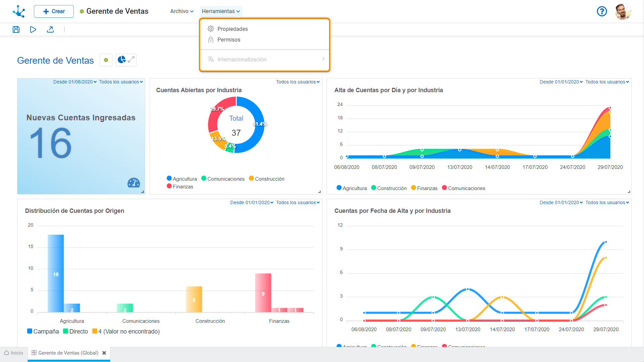Image resolution: width=644 pixels, height=362 pixels.
Task: Click the Crear button
Action: pyautogui.click(x=54, y=11)
